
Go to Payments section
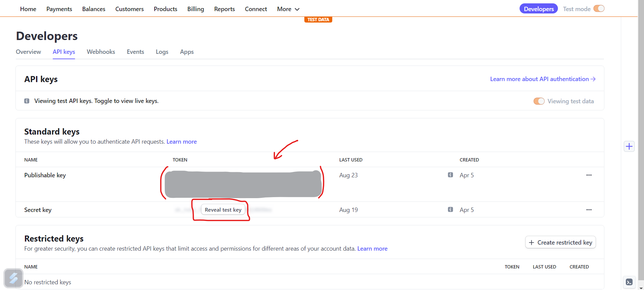coord(59,9)
